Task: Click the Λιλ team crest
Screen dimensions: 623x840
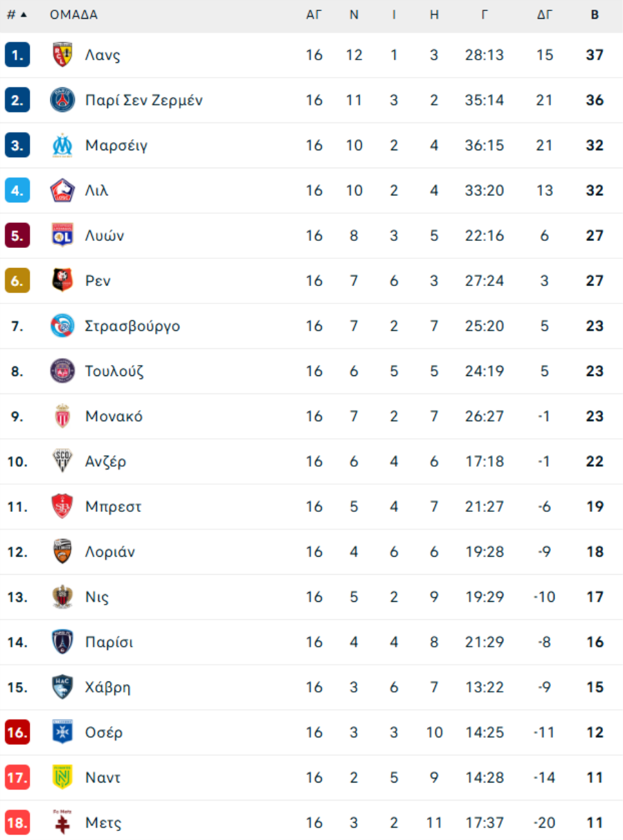Action: 62,190
